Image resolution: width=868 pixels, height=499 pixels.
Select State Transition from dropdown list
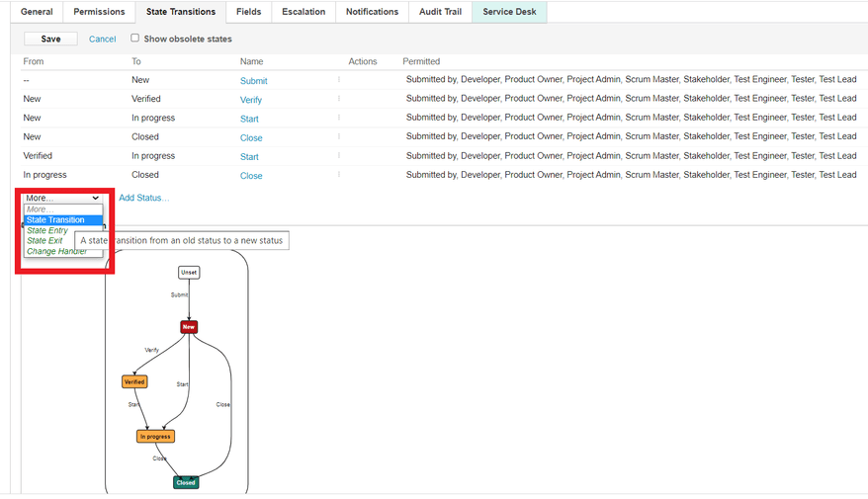tap(56, 220)
